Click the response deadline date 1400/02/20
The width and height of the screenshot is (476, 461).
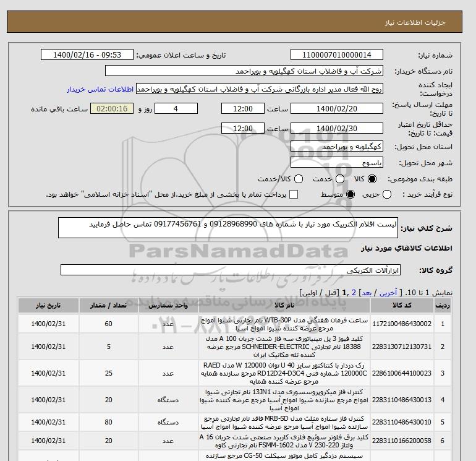tap(337, 108)
